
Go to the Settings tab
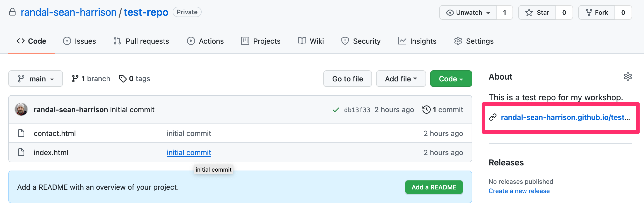474,41
